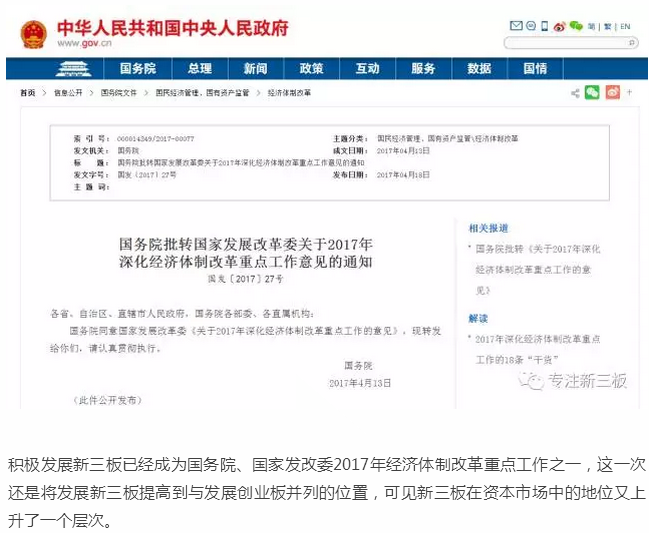Switch site language to EN

pyautogui.click(x=625, y=26)
